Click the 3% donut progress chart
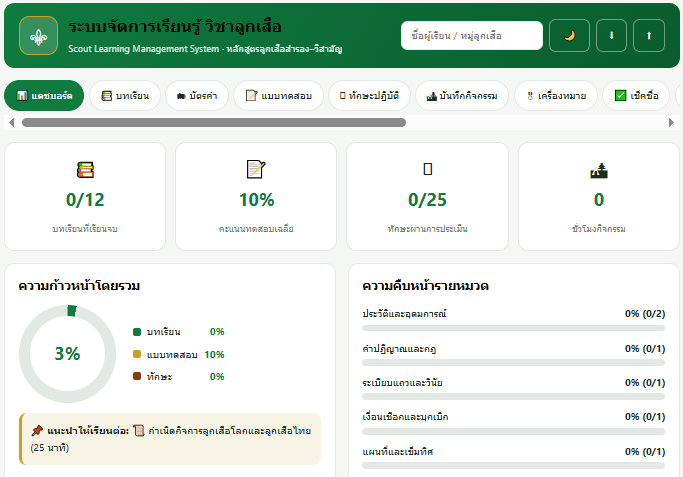Viewport: 683px width, 477px height. click(x=68, y=354)
